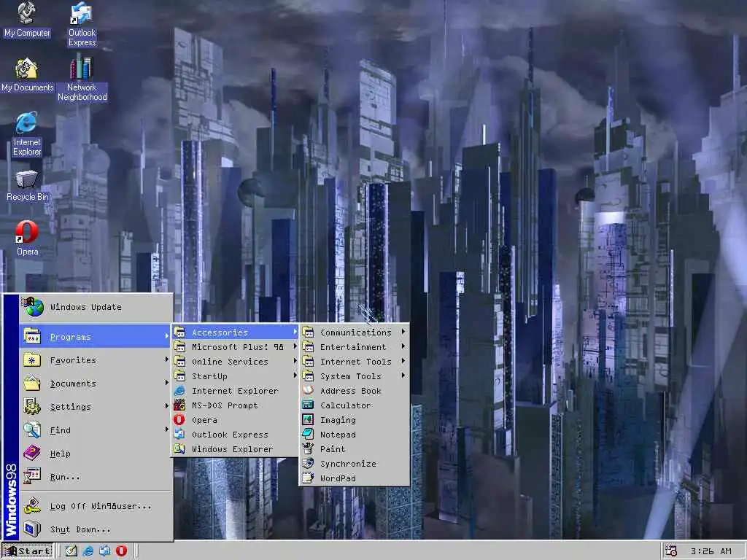
Task: Launch Opera from the Programs menu
Action: coord(236,420)
